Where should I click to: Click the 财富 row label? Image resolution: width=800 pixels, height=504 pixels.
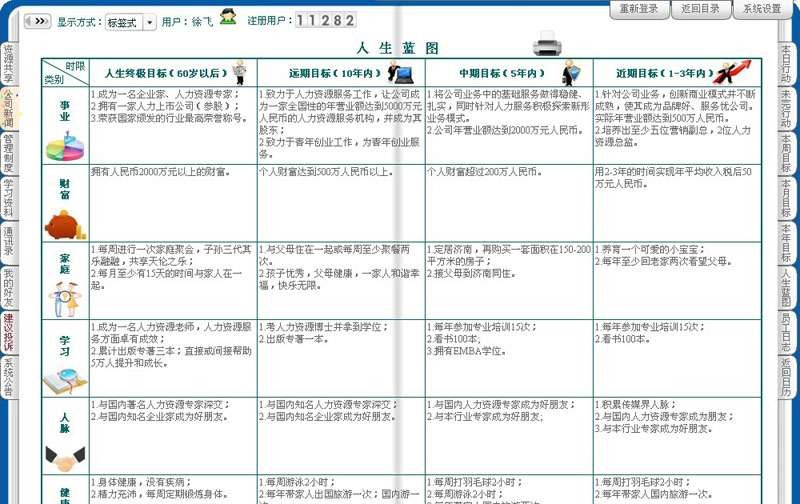point(65,189)
